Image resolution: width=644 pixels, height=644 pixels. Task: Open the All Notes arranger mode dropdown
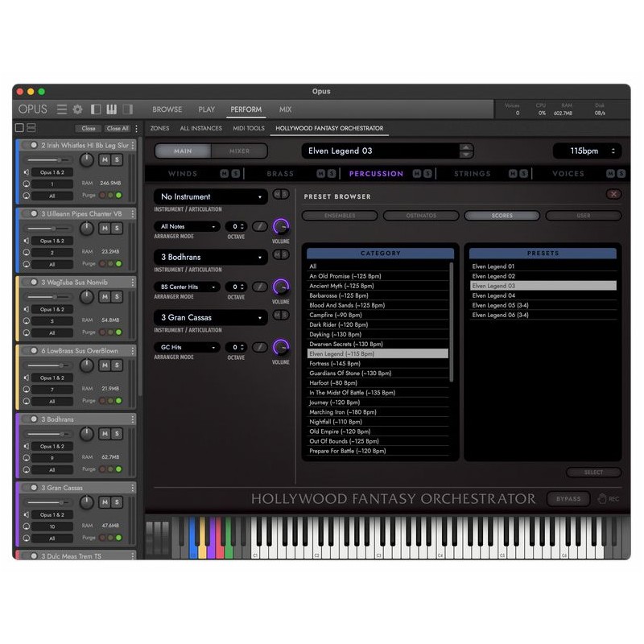pyautogui.click(x=187, y=227)
